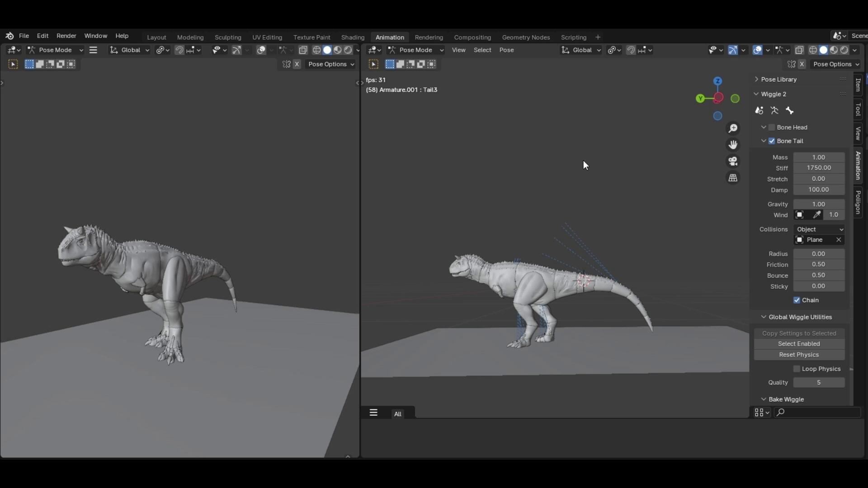Click wind eyedropper icon
Viewport: 868px width, 488px height.
(x=816, y=215)
